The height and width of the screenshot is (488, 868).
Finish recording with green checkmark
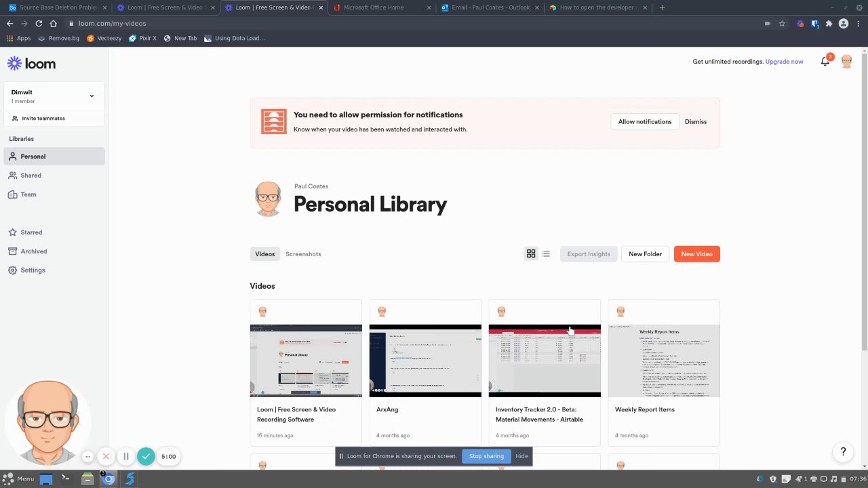pos(146,457)
